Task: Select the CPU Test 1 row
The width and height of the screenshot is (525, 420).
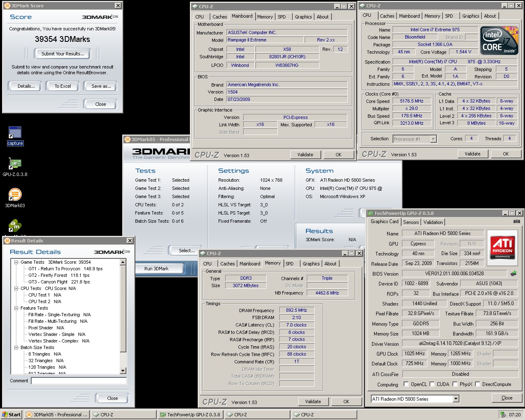Action: (45, 295)
